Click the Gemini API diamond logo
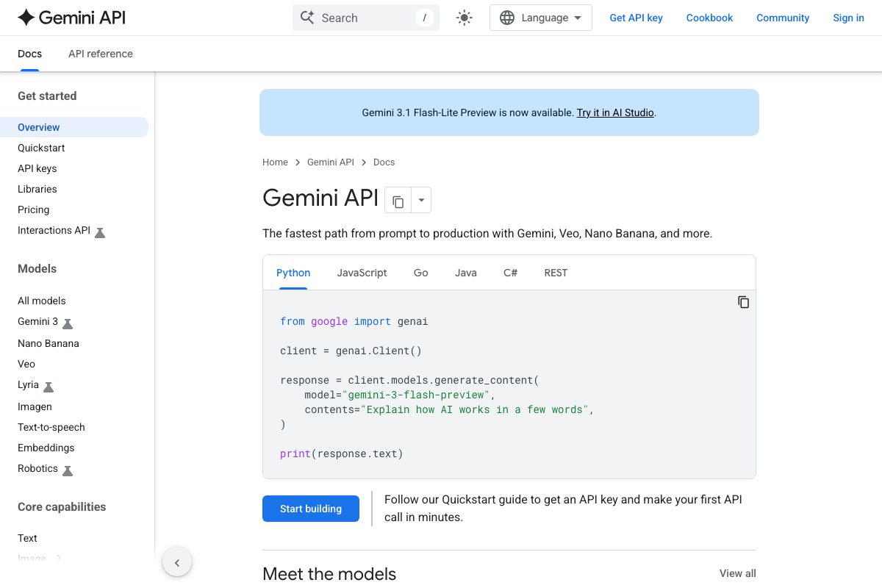 pyautogui.click(x=26, y=17)
